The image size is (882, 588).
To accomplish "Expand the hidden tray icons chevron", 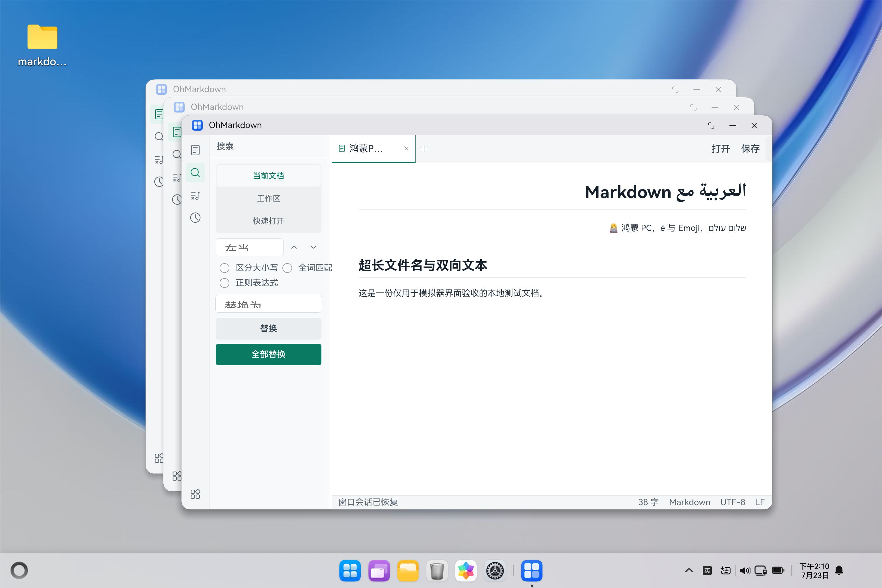I will (x=689, y=571).
